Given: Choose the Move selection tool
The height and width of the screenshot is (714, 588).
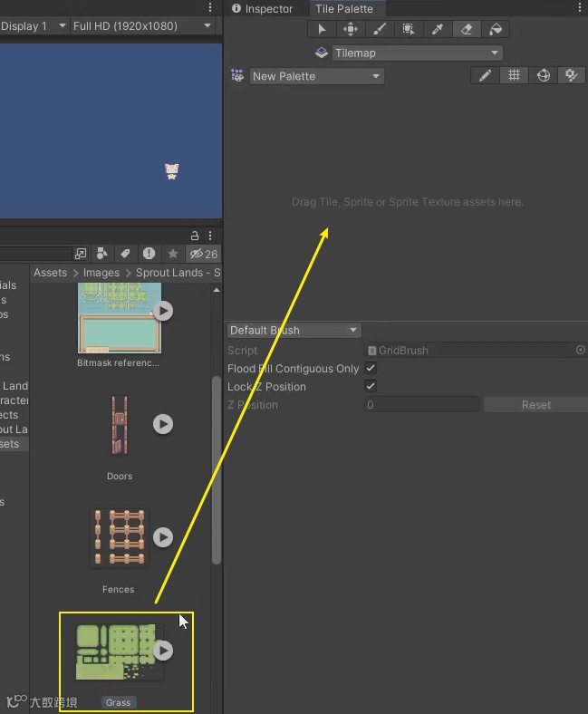Looking at the screenshot, I should coord(351,29).
